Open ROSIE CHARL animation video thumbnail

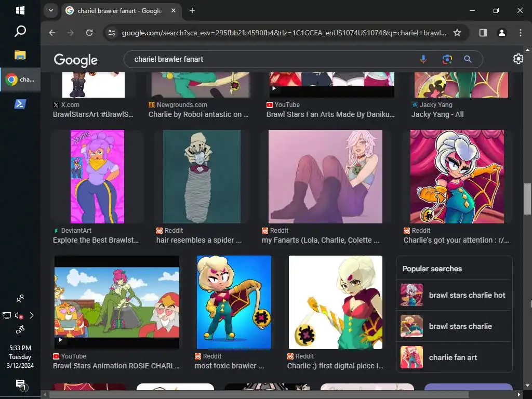tap(117, 302)
